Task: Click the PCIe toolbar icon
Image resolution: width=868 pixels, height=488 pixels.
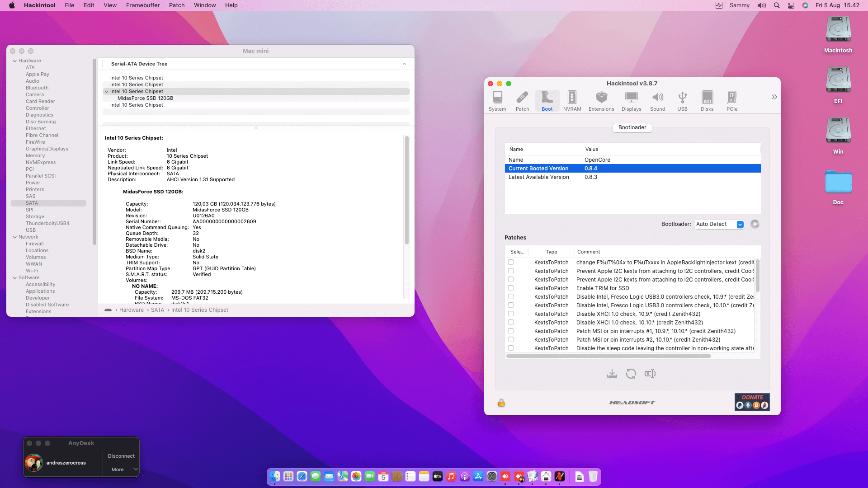Action: click(732, 101)
